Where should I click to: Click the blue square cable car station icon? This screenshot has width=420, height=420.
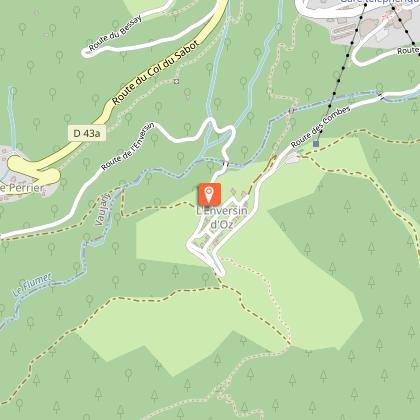(x=316, y=144)
